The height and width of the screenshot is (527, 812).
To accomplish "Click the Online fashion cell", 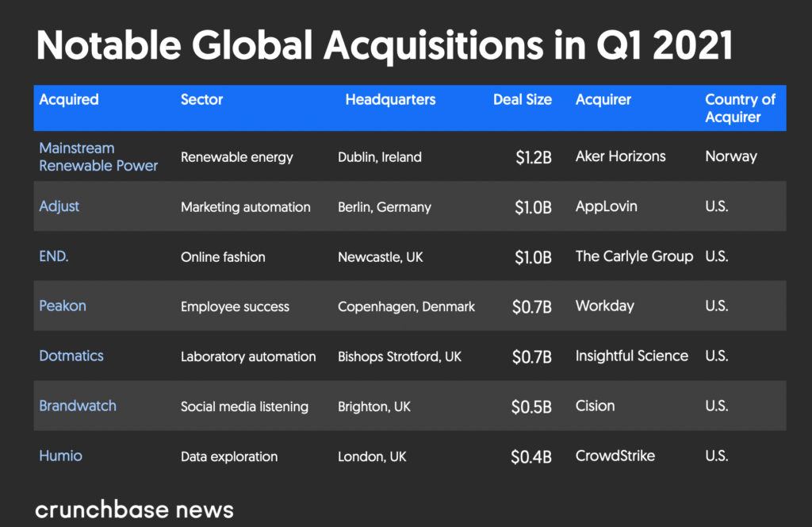I will click(223, 257).
